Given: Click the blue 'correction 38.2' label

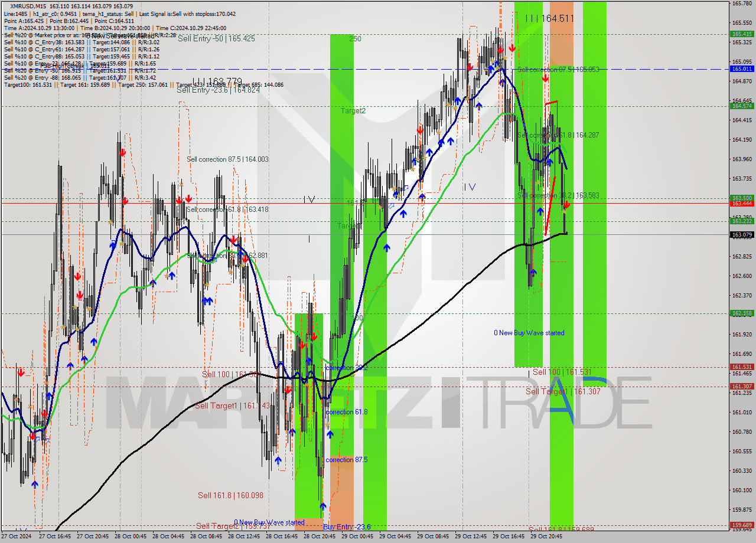Looking at the screenshot, I should [x=347, y=368].
